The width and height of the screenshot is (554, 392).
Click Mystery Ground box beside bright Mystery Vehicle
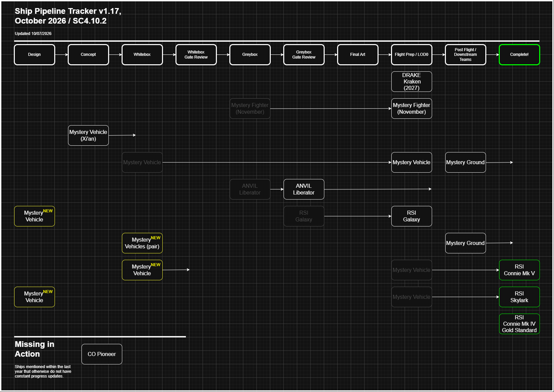click(465, 162)
